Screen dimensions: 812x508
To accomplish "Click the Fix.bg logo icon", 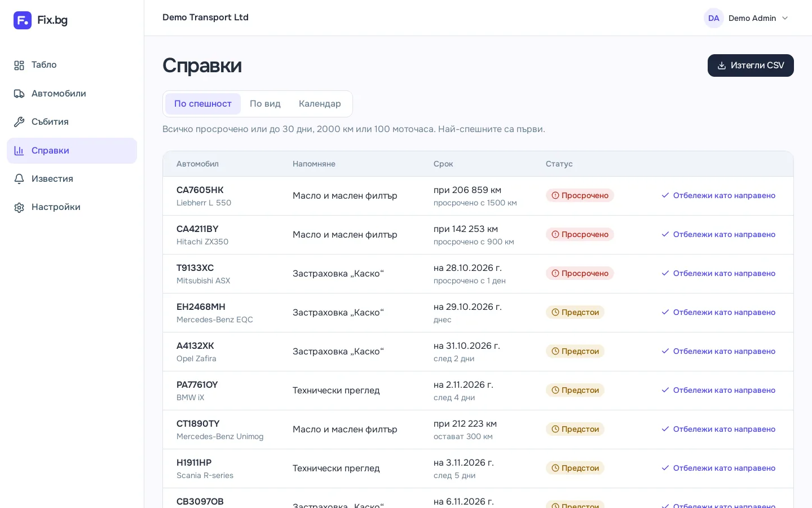I will (x=23, y=20).
